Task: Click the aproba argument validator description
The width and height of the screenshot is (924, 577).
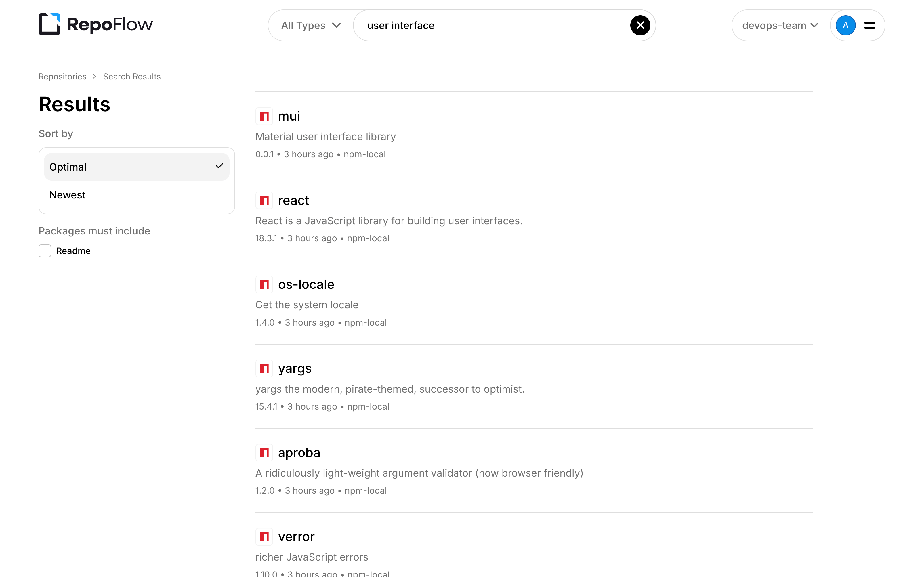Action: (419, 473)
